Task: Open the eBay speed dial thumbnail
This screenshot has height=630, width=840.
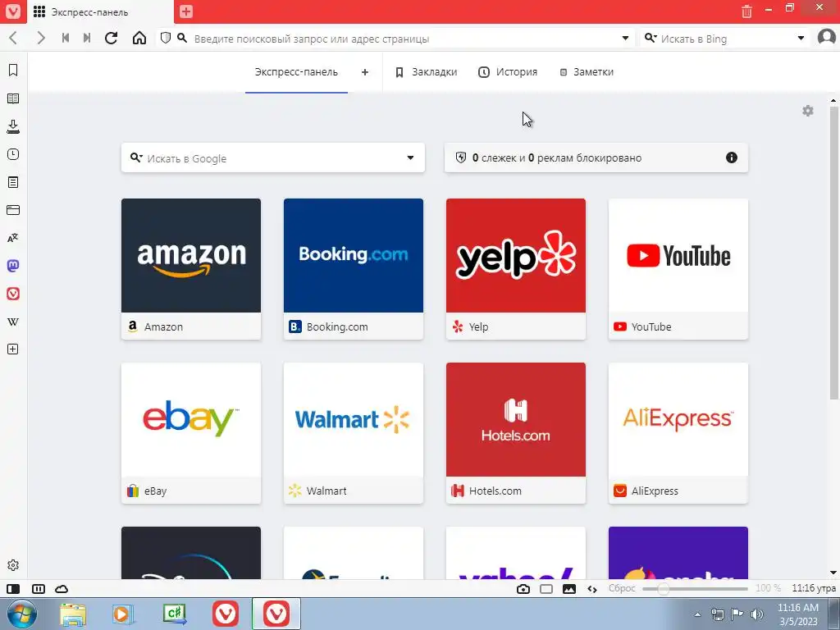Action: point(191,433)
